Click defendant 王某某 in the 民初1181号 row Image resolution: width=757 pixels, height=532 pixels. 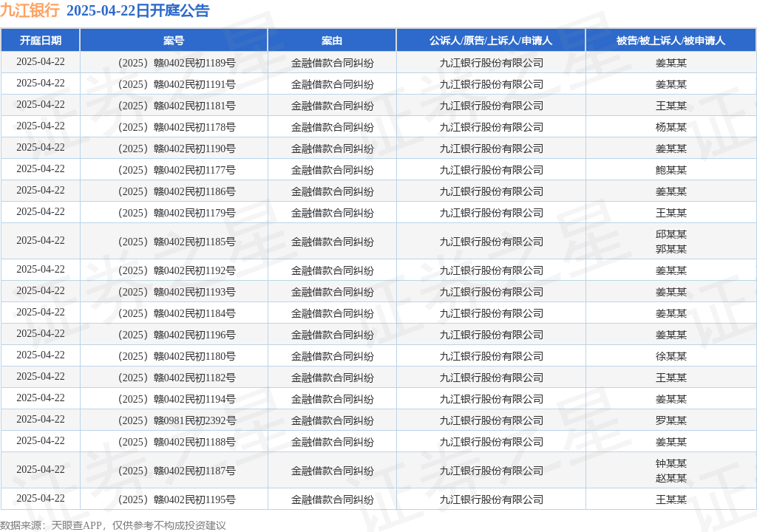671,106
